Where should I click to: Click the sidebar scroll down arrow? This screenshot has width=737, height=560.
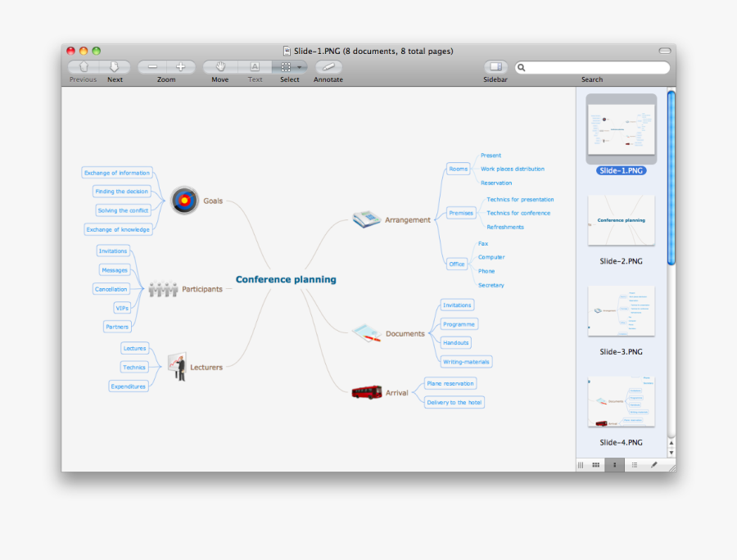[x=671, y=453]
